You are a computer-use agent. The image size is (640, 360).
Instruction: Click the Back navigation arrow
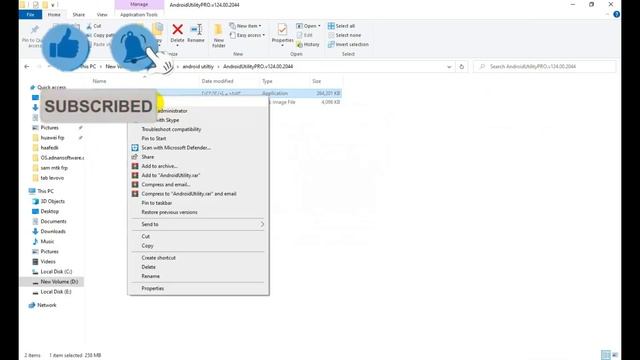click(27, 67)
